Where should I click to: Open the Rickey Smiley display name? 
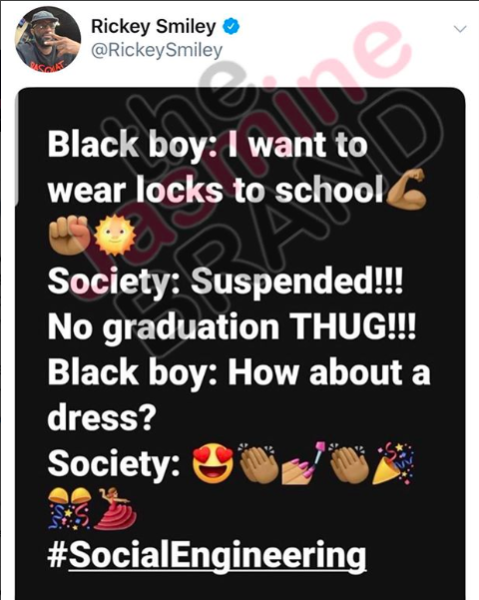(153, 27)
